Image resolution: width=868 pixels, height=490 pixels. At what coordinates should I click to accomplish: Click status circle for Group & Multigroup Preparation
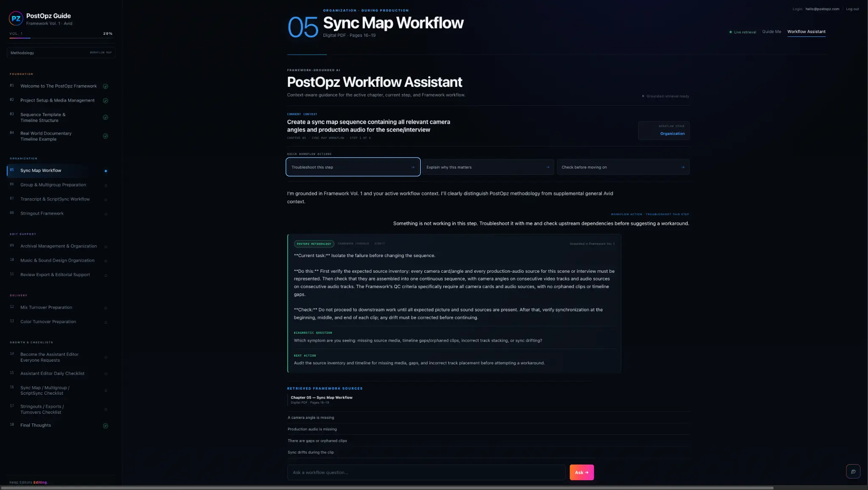pos(106,185)
